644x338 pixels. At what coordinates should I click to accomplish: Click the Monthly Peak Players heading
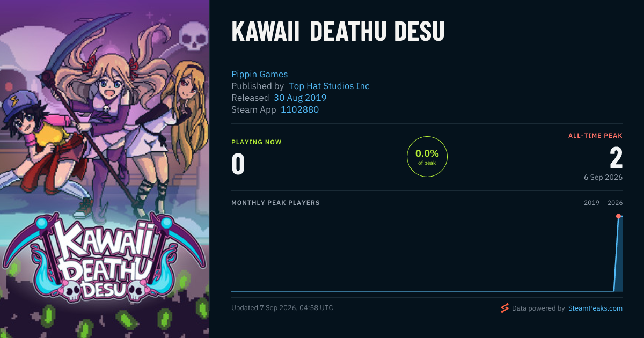point(275,203)
